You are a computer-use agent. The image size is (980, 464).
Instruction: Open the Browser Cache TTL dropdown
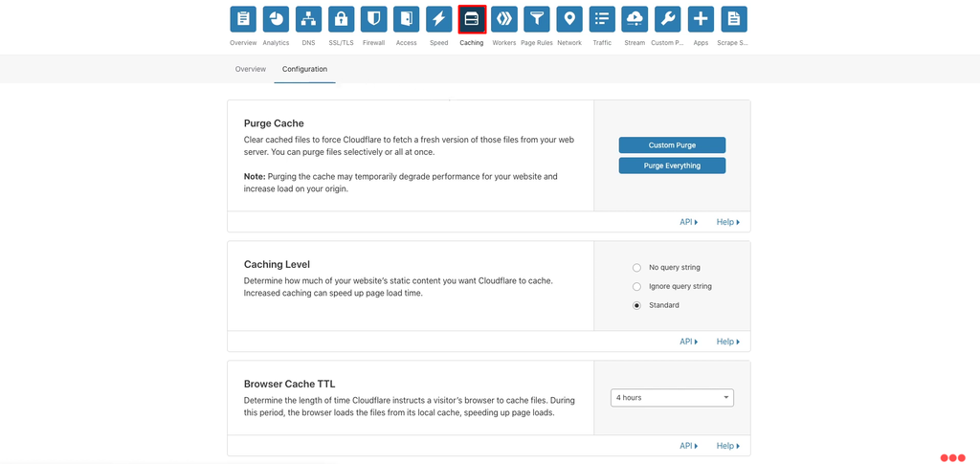(672, 398)
